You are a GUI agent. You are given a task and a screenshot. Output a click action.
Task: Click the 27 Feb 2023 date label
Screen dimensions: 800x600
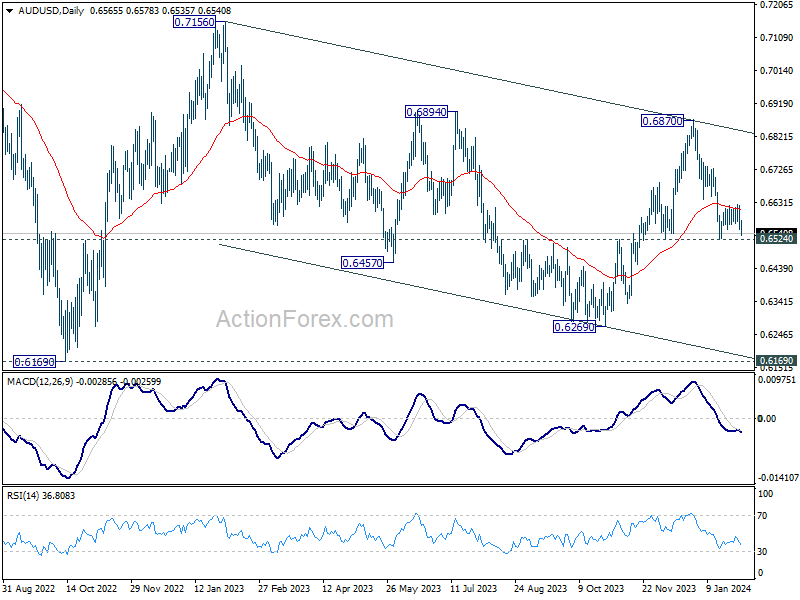pyautogui.click(x=284, y=588)
